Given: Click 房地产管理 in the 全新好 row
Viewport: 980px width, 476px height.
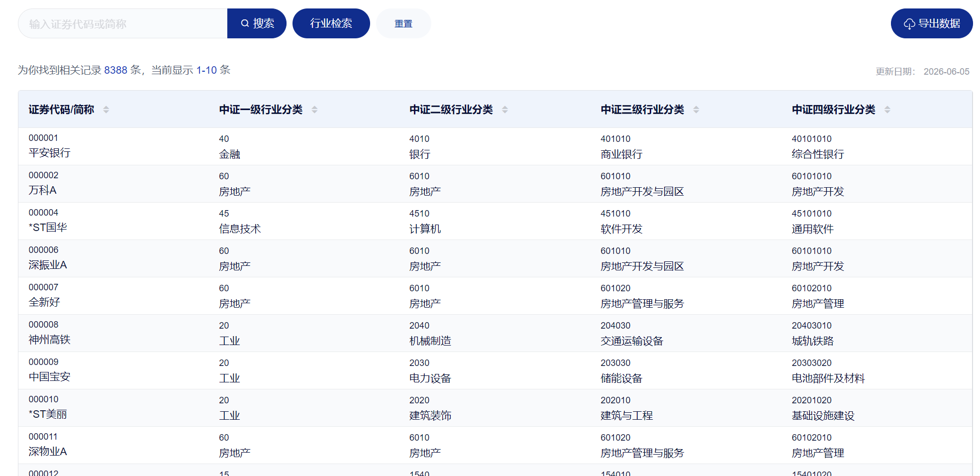Looking at the screenshot, I should click(x=818, y=304).
